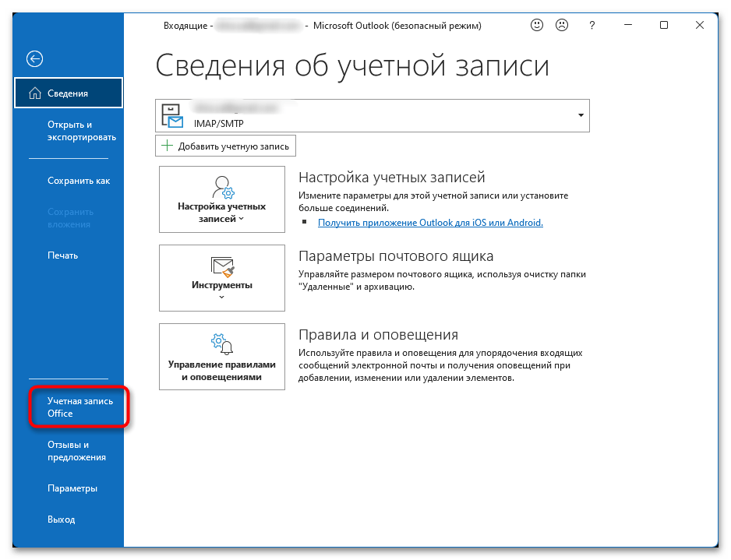Click the Параметры почтового ящика heading
Screen dimensions: 731x560
(x=396, y=255)
